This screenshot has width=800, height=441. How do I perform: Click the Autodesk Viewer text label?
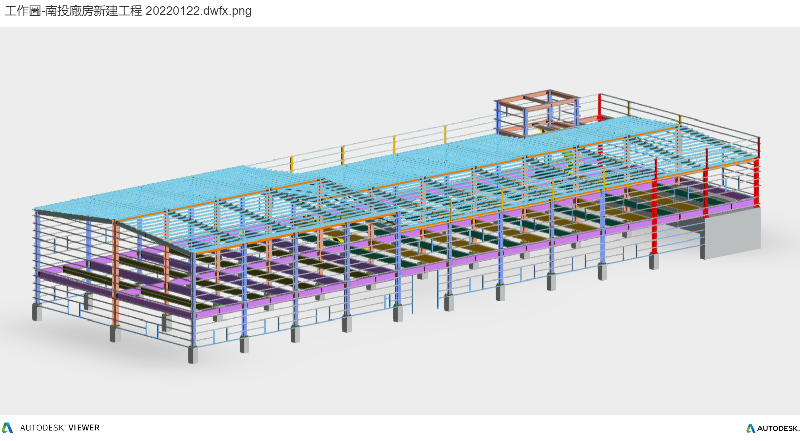[60, 428]
